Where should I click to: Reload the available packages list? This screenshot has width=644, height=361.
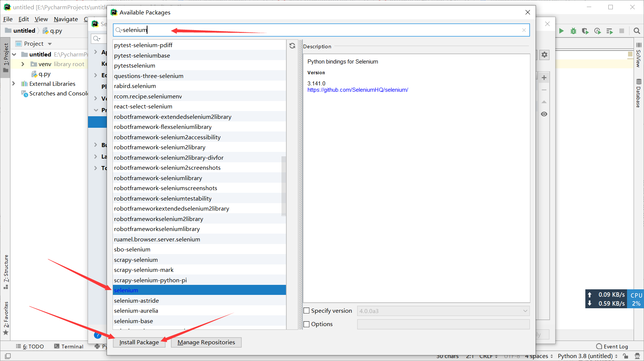coord(292,46)
